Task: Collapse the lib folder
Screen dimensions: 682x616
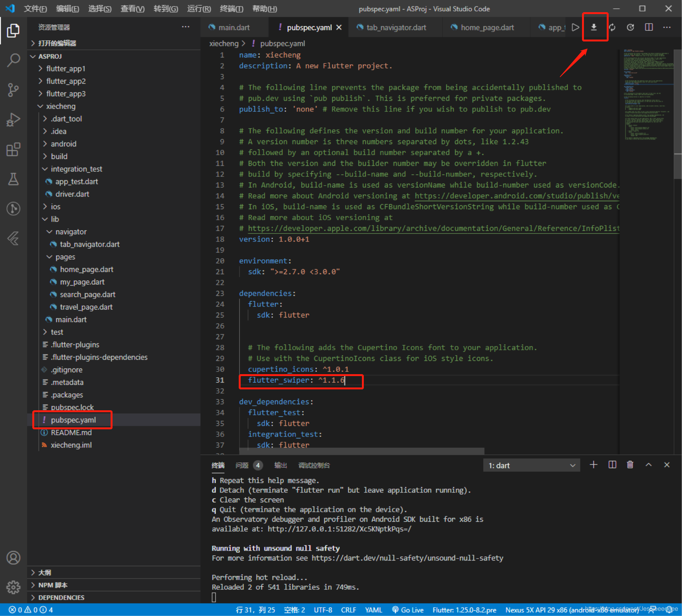Action: [55, 219]
